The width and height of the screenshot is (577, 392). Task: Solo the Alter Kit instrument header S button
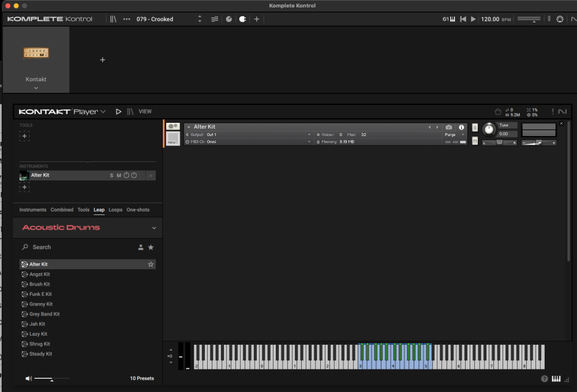coord(475,127)
